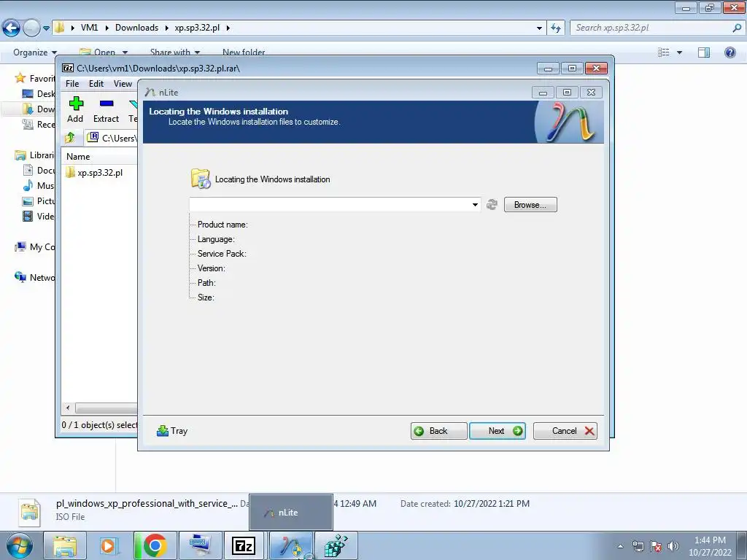Click the Downloads breadcrumb in the address bar
Viewport: 747px width, 560px height.
pyautogui.click(x=136, y=28)
